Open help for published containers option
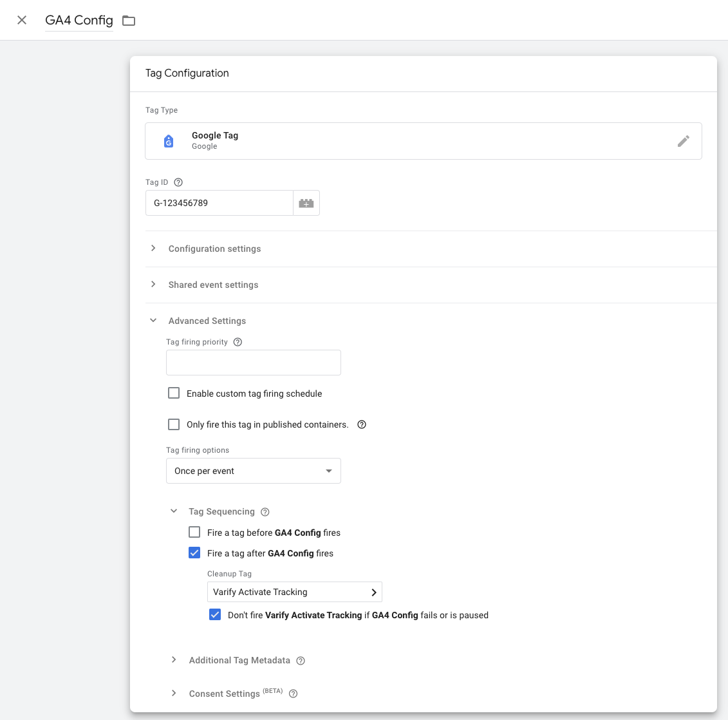This screenshot has height=720, width=728. (x=362, y=424)
